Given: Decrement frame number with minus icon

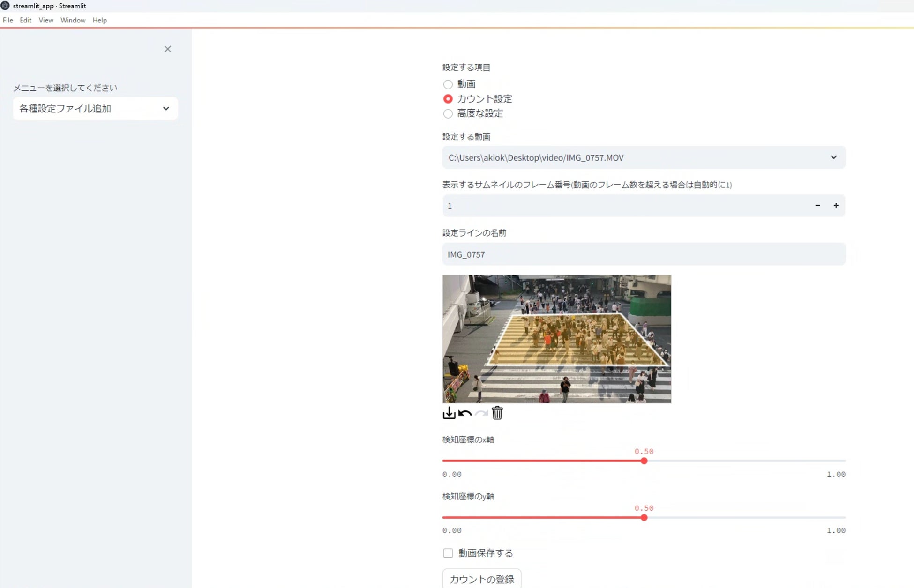Looking at the screenshot, I should click(x=817, y=206).
